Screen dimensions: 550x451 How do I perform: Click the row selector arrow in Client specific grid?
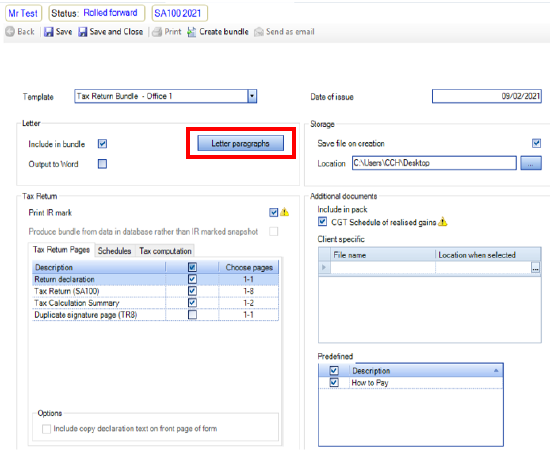click(x=324, y=267)
